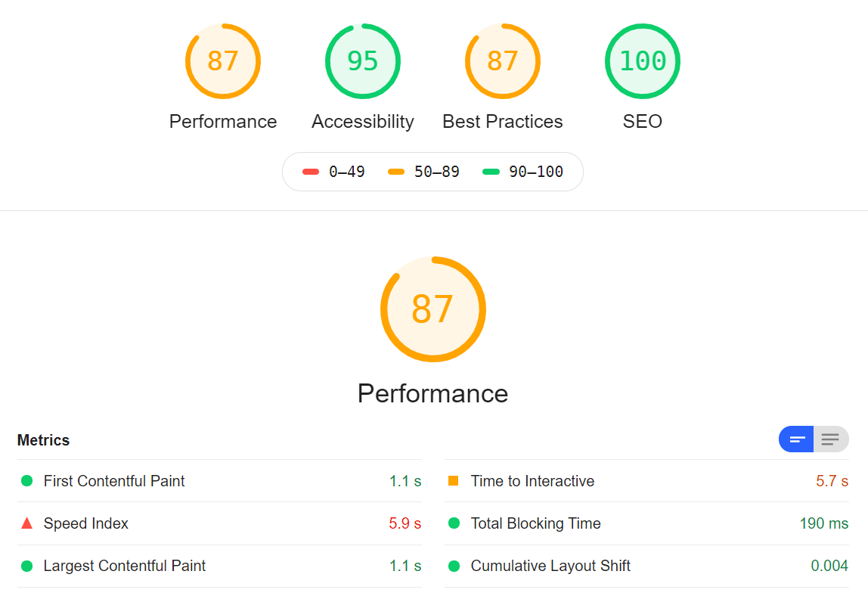Viewport: 868px width, 596px height.
Task: Click the Accessibility score gauge
Action: point(363,61)
